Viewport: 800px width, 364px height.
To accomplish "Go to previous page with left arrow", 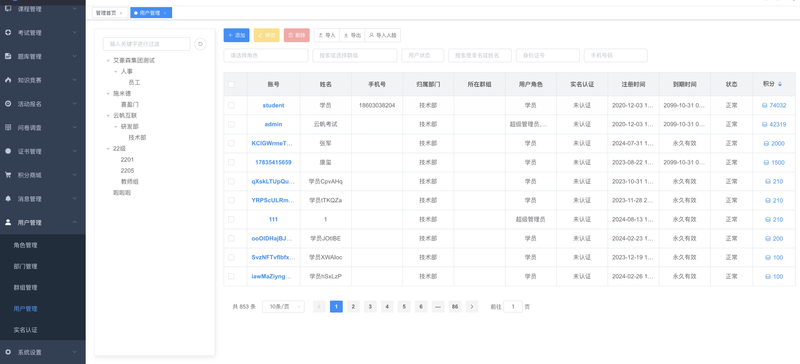I will point(319,306).
